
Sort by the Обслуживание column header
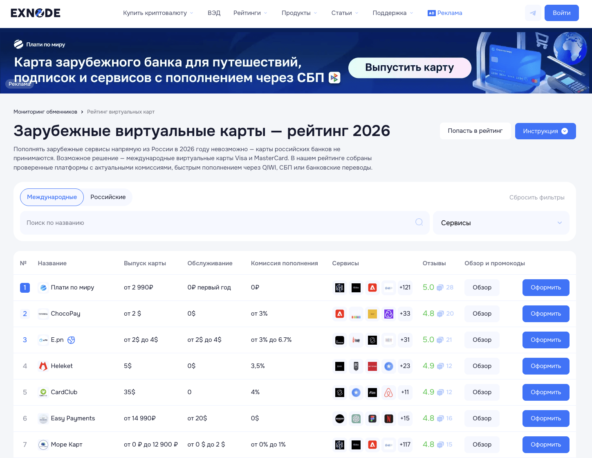pyautogui.click(x=210, y=263)
